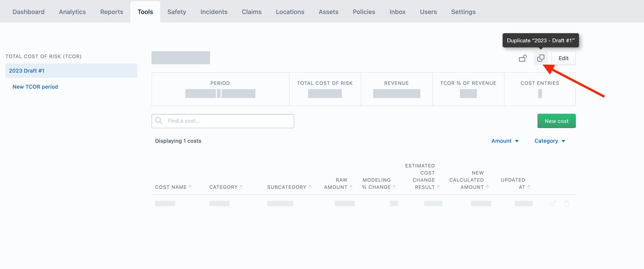Sort by Estimated Cost Change Result arrows
Image resolution: width=644 pixels, height=269 pixels.
click(438, 187)
